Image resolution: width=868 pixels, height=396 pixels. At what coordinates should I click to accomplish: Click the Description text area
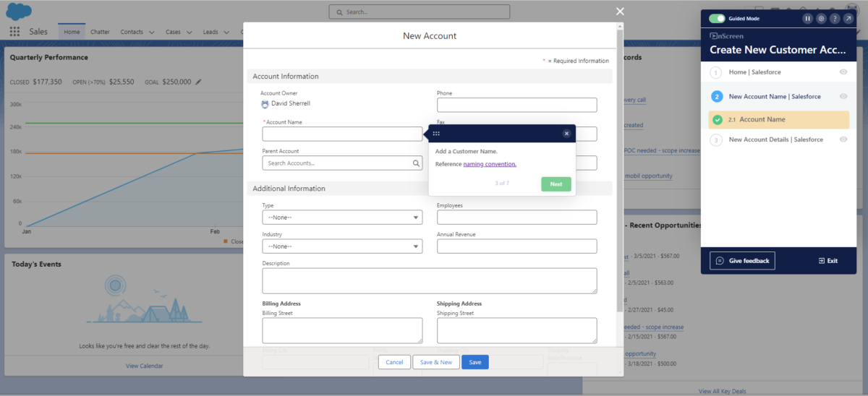[430, 280]
